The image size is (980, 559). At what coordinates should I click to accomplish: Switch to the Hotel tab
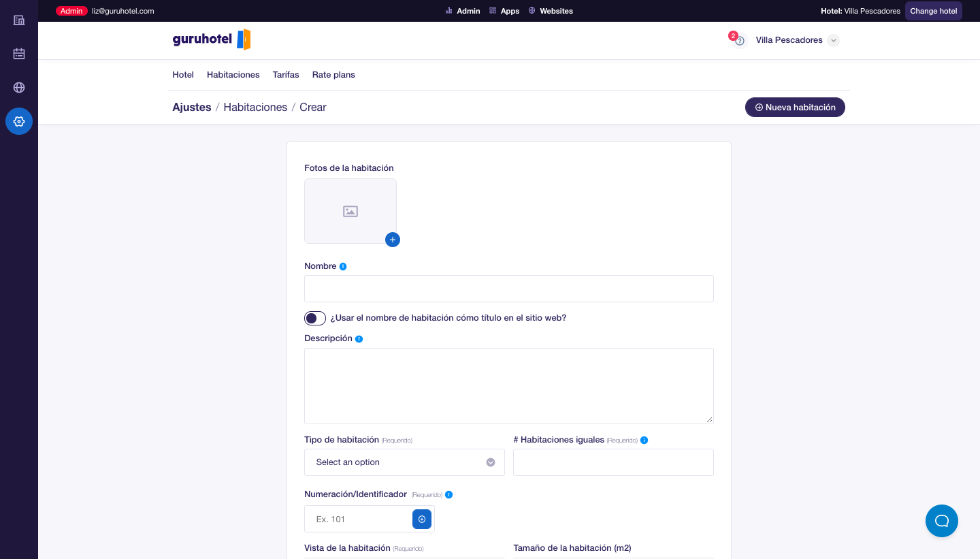[183, 75]
